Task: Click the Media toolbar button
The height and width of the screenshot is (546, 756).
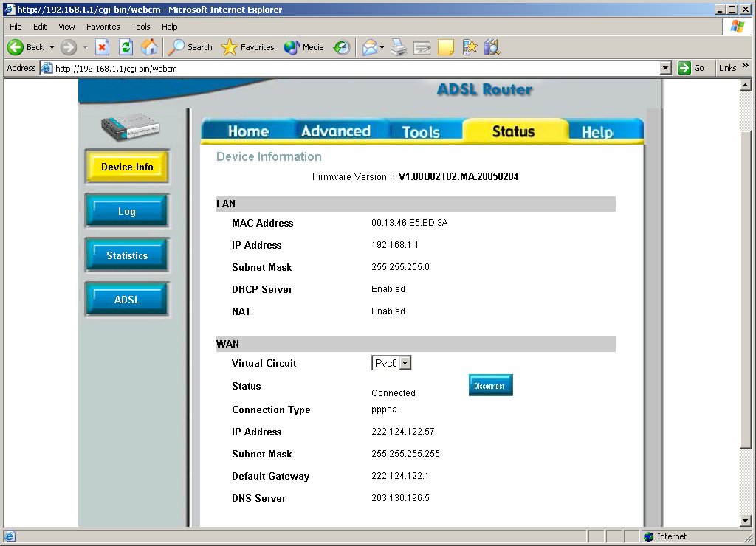Action: click(x=304, y=47)
